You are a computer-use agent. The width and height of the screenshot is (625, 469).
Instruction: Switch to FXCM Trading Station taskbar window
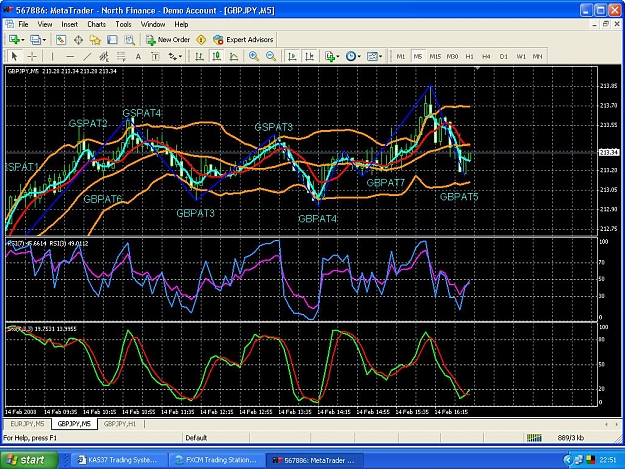[216, 460]
